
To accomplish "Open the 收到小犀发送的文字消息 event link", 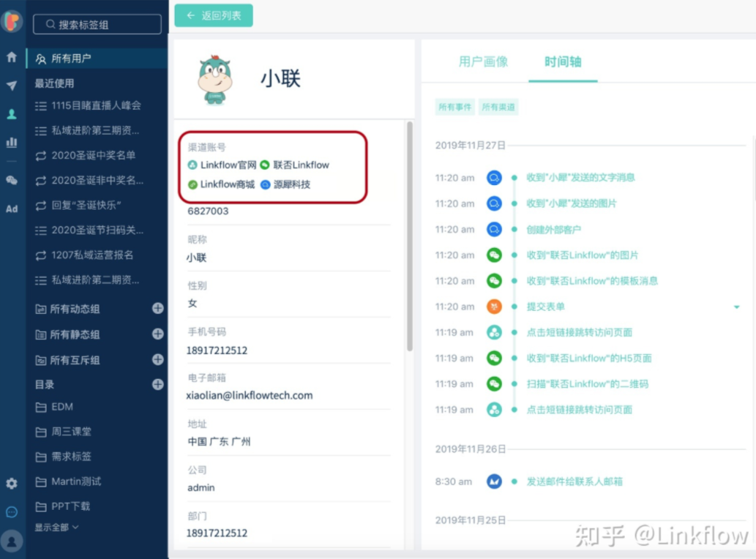I will (x=580, y=177).
